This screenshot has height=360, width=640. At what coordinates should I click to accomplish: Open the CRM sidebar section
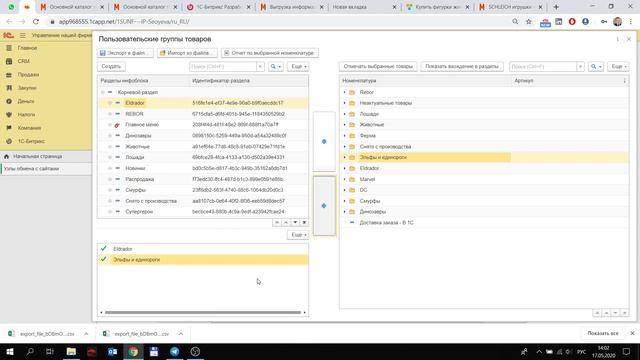pyautogui.click(x=23, y=61)
